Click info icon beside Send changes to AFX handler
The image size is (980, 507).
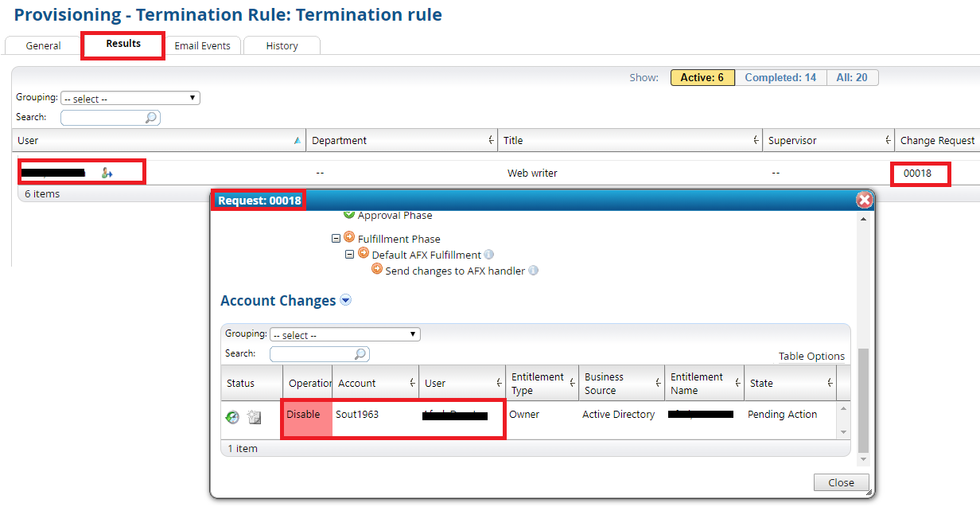(534, 271)
